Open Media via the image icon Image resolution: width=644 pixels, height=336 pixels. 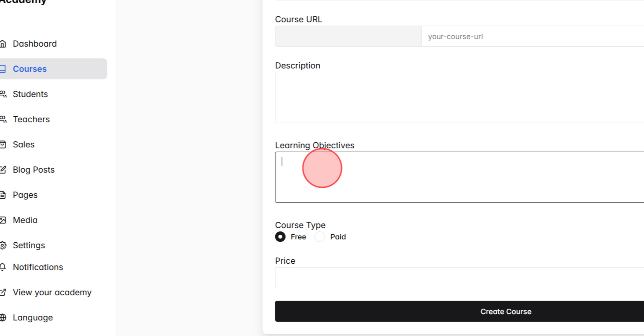point(3,220)
